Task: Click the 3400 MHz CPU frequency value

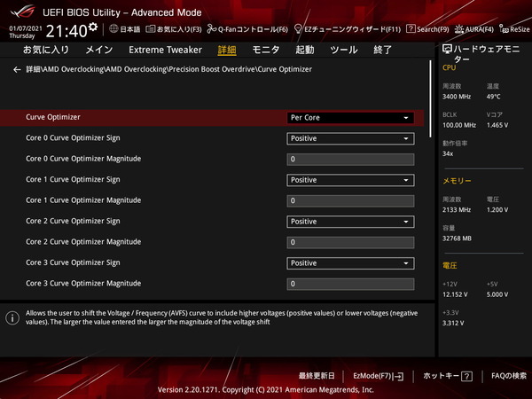Action: pos(457,97)
